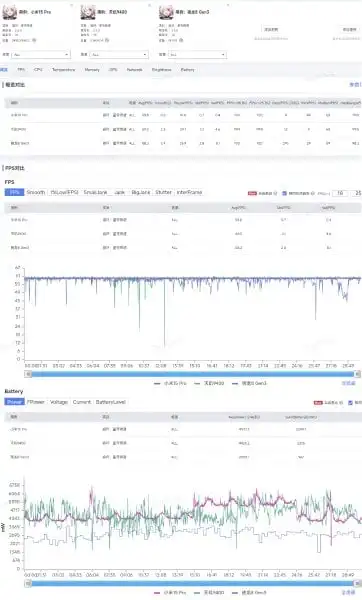Screen dimensions: 362x600
Task: Open the scene dropdown of the 15 Pro card
Action: pyautogui.click(x=41, y=55)
